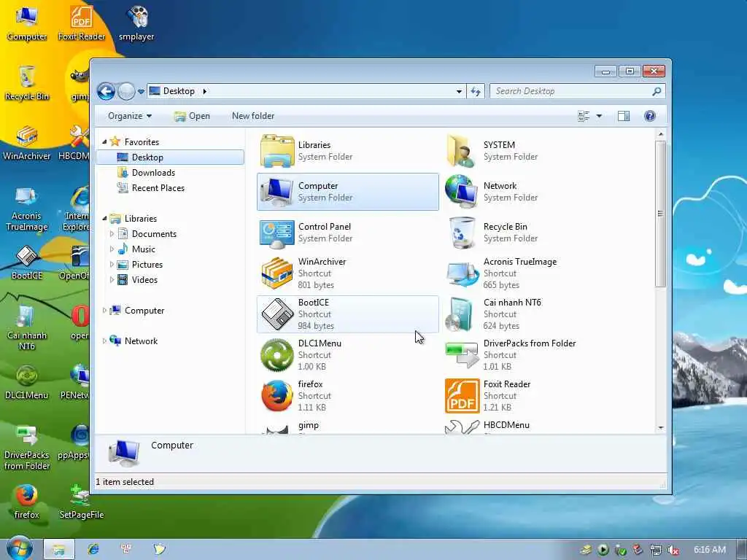747x560 pixels.
Task: Click the Forward navigation arrow button
Action: click(127, 91)
